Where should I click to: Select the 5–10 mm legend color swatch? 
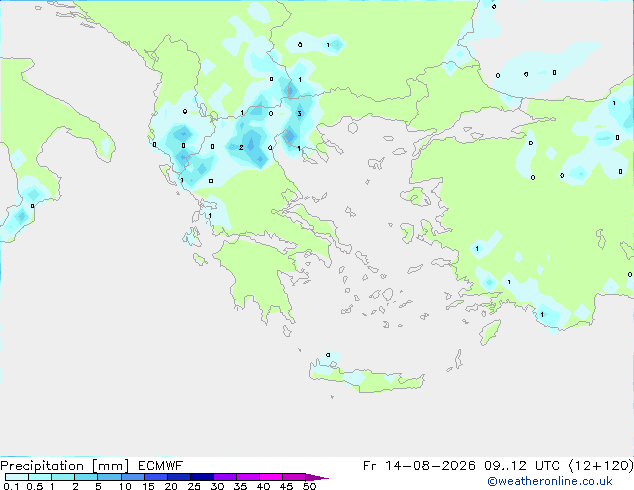tap(109, 477)
